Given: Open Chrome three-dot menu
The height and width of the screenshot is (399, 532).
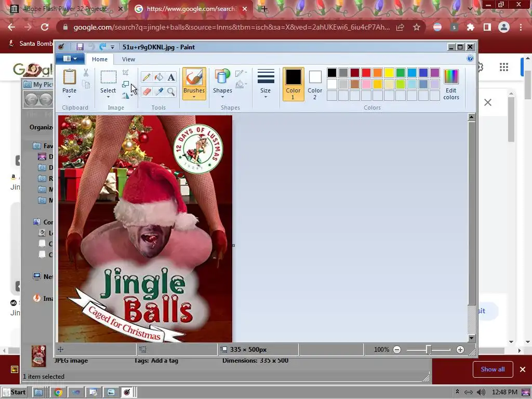Looking at the screenshot, I should point(521,27).
